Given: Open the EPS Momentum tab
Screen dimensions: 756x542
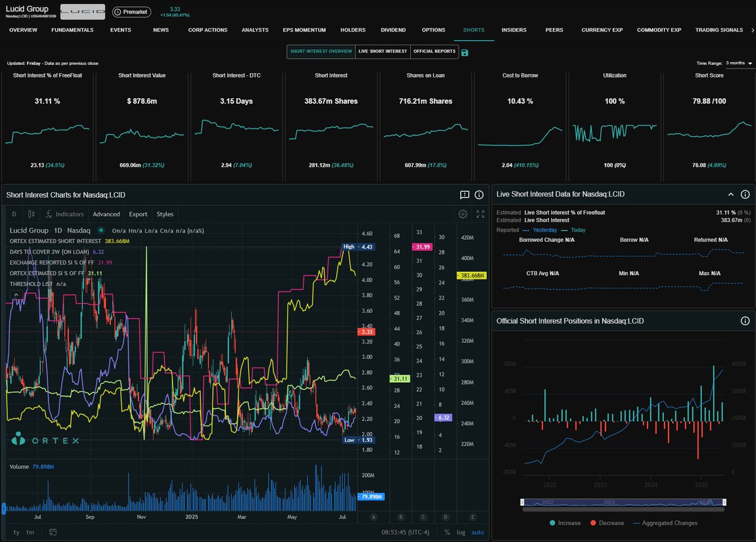Looking at the screenshot, I should click(305, 30).
